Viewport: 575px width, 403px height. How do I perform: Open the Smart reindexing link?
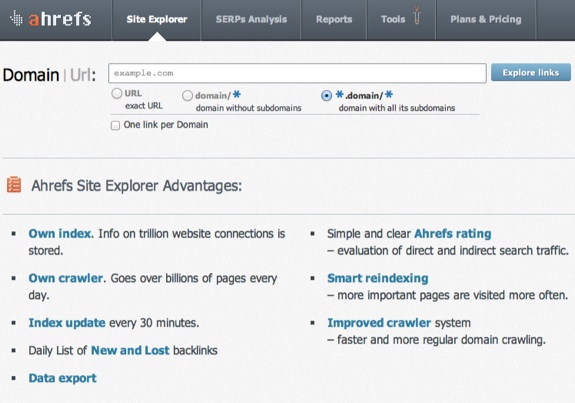pyautogui.click(x=378, y=278)
